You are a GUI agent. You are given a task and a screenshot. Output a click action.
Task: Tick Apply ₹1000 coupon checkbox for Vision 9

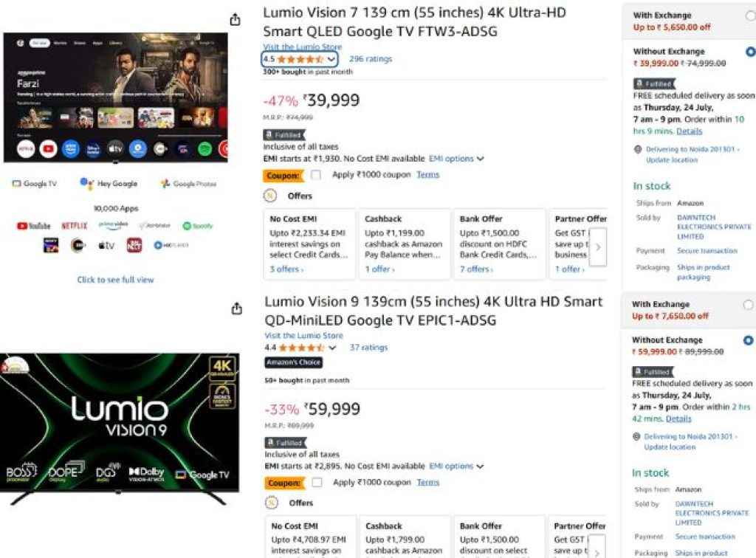tap(316, 482)
